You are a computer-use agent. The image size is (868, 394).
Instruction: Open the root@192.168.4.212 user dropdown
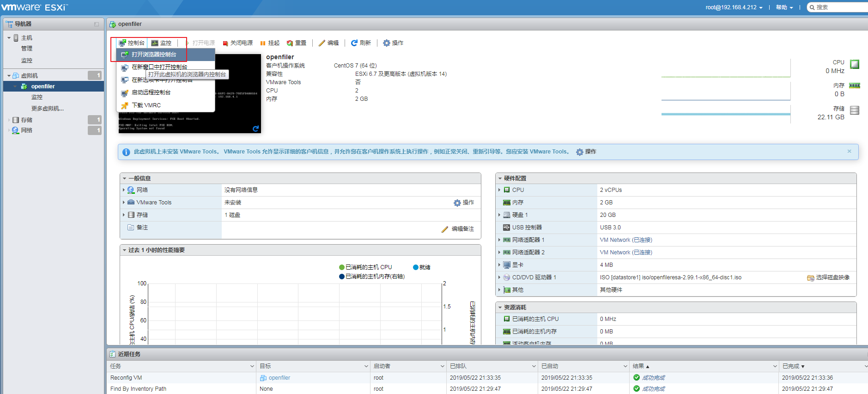pos(734,7)
